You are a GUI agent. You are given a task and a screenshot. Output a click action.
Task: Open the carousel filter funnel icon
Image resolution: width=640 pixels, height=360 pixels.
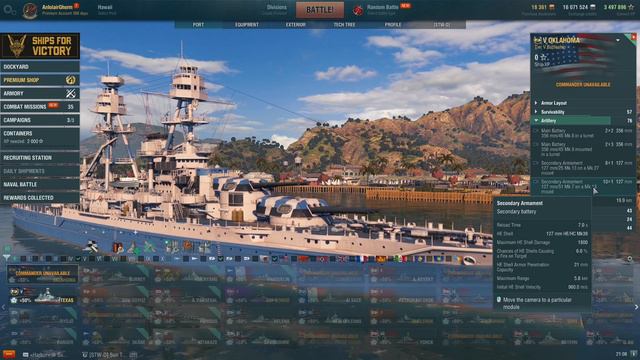coord(7,258)
